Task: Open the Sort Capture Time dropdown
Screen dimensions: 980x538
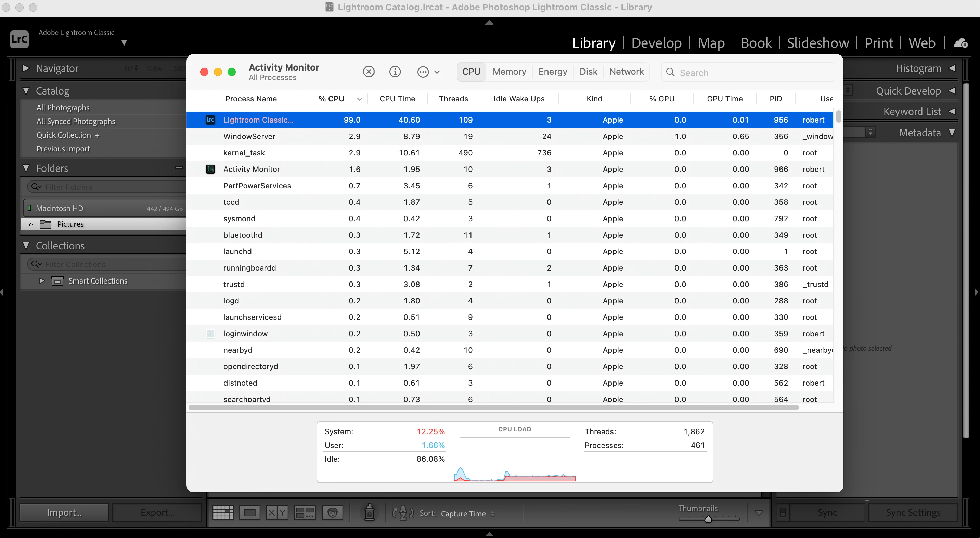Action: (x=467, y=514)
